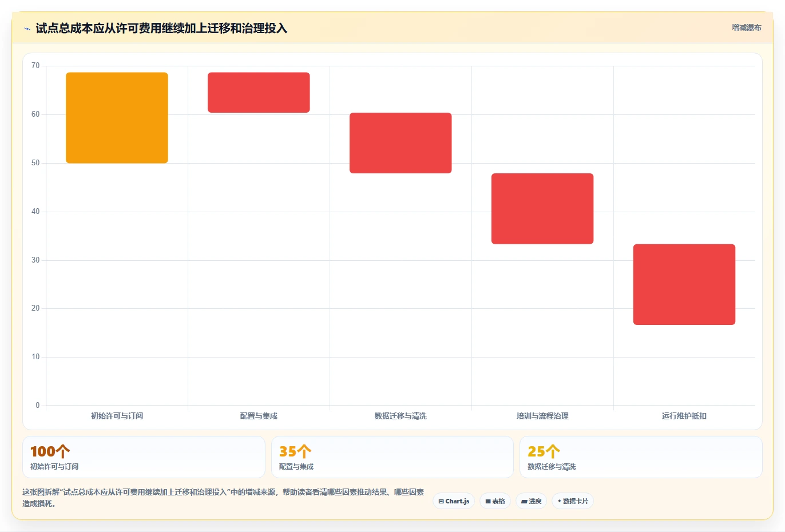Select the red 运行维护抵扣 bar
Viewport: 785px width, 532px height.
tap(684, 284)
